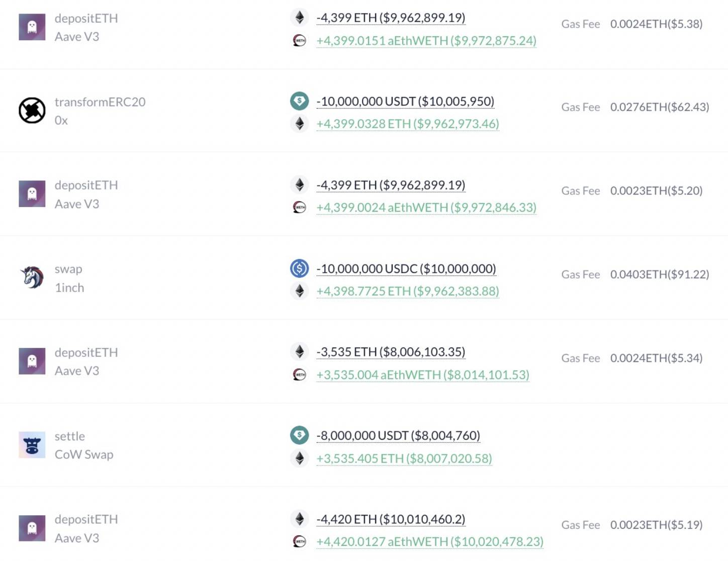728x561 pixels.
Task: Click the CoW Swap protocol name
Action: click(84, 454)
